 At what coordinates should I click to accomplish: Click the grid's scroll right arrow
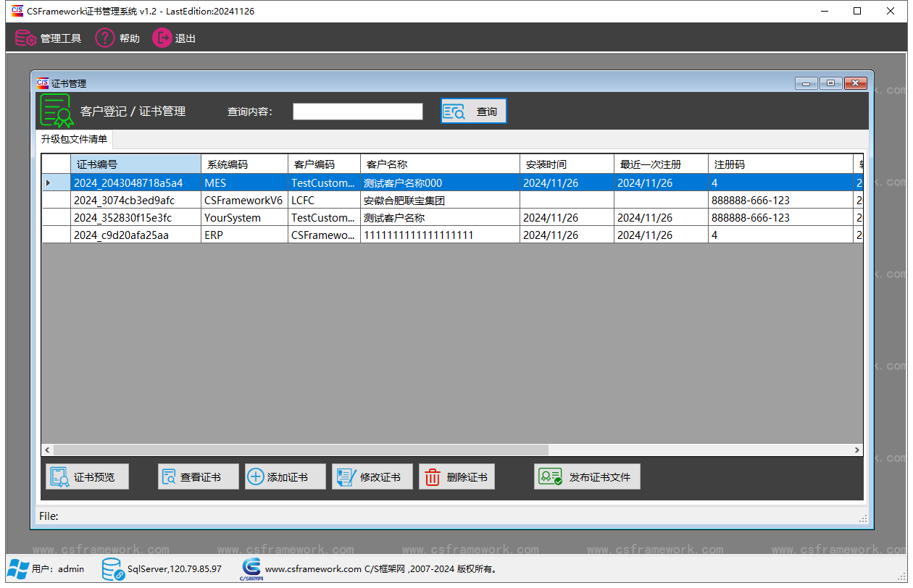(857, 450)
